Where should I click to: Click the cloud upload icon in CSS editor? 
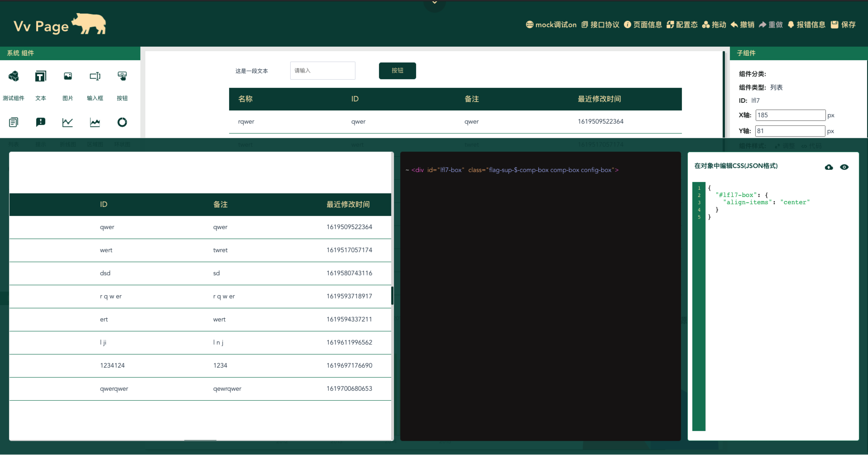(x=829, y=167)
